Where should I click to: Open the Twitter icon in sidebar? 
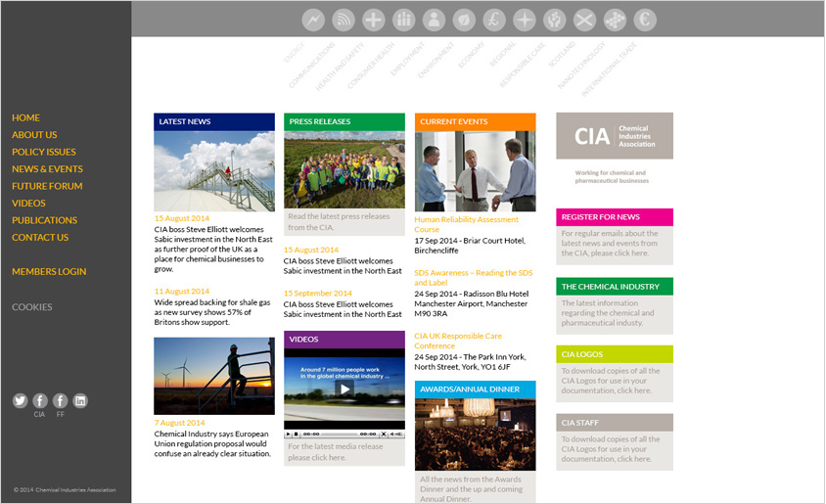(20, 401)
